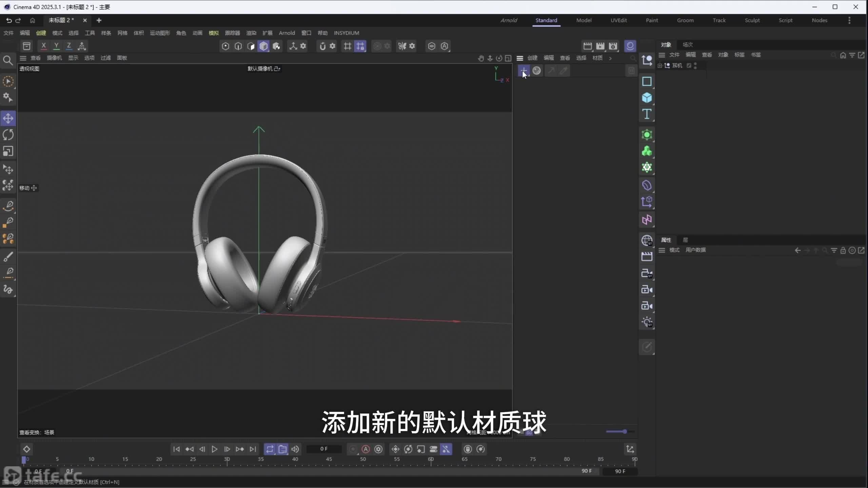This screenshot has height=488, width=868.
Task: Toggle timeline sound playback
Action: click(295, 449)
